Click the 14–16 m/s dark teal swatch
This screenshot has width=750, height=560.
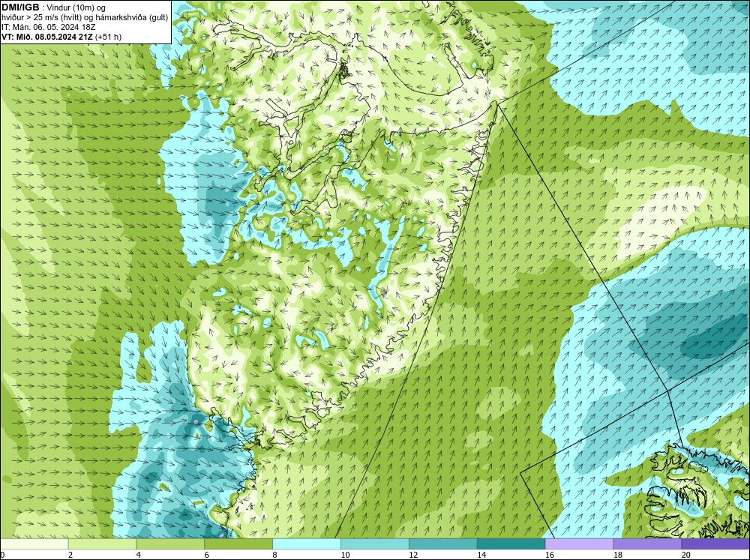pyautogui.click(x=511, y=544)
